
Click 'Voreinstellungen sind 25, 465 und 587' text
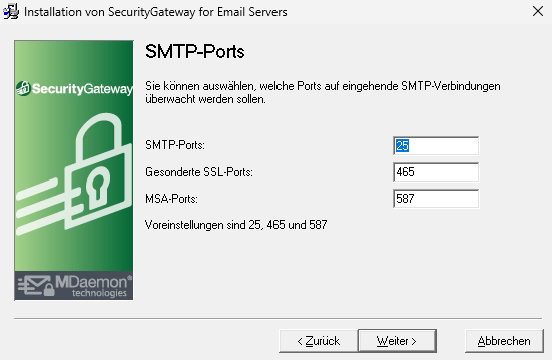(x=236, y=225)
